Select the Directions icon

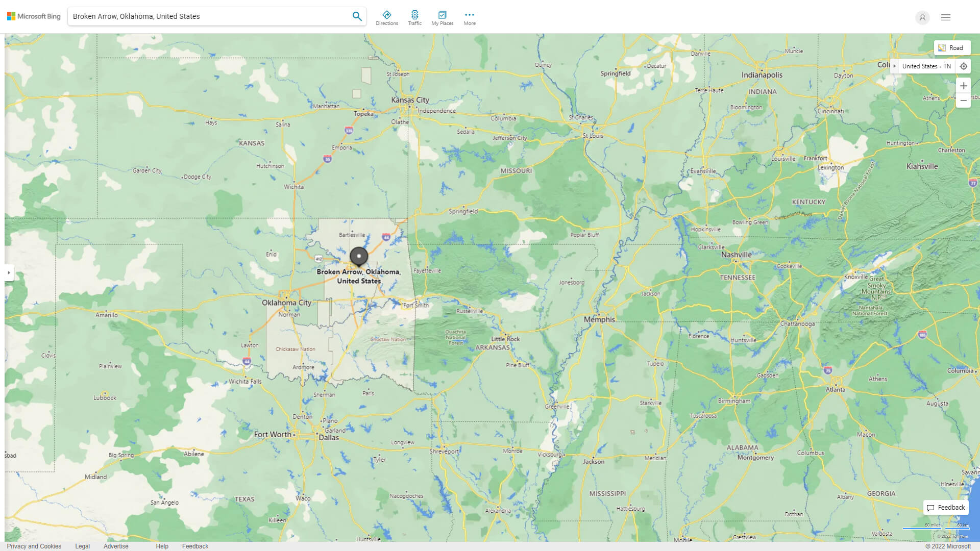click(x=387, y=15)
